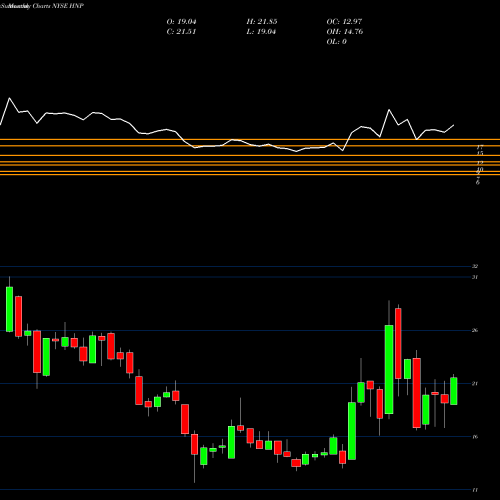Click the 26 price axis label
This screenshot has width=500, height=500.
pos(475,330)
